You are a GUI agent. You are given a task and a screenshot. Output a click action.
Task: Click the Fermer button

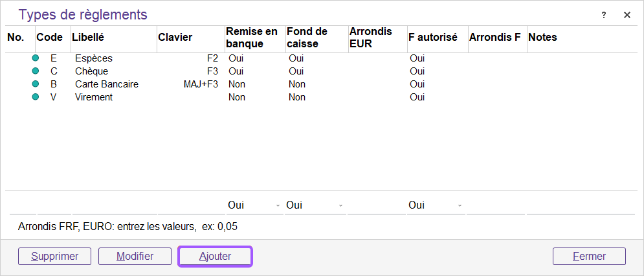[x=589, y=256]
